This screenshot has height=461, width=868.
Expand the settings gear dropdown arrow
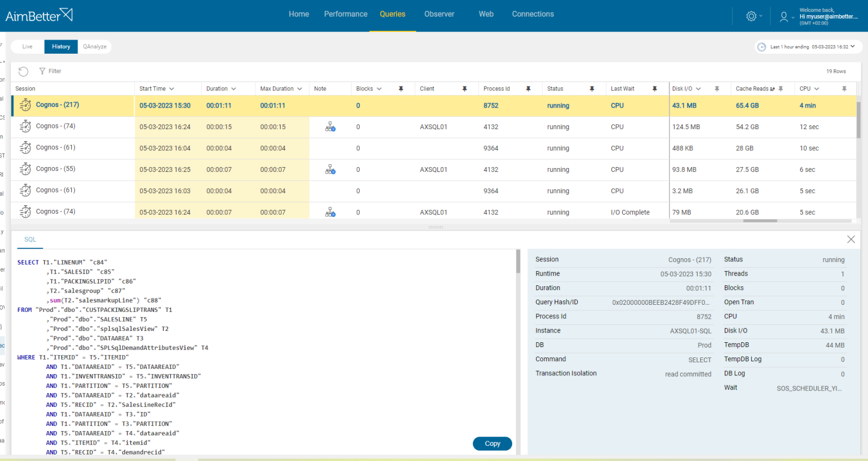(761, 16)
